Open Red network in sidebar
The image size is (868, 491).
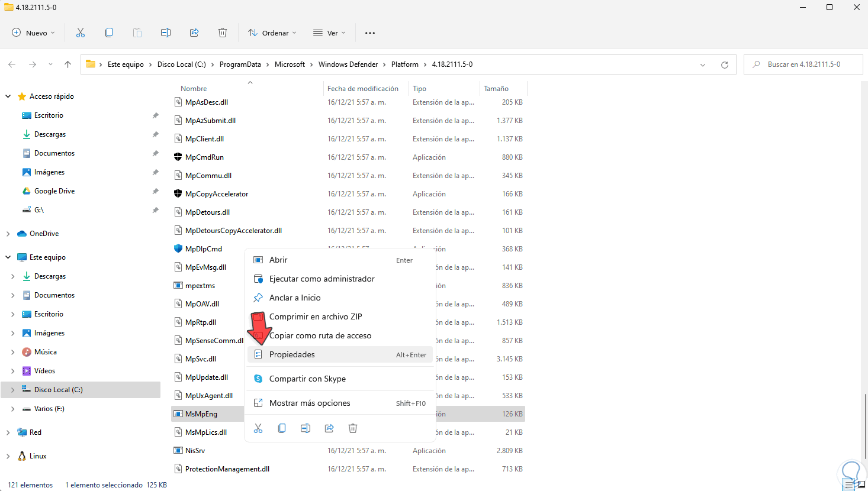[x=36, y=432]
